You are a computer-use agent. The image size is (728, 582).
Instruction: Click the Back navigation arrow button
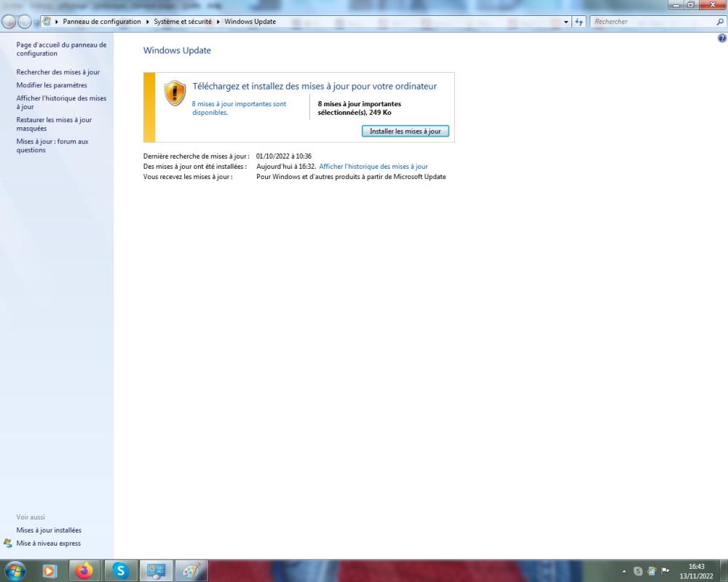tap(9, 22)
